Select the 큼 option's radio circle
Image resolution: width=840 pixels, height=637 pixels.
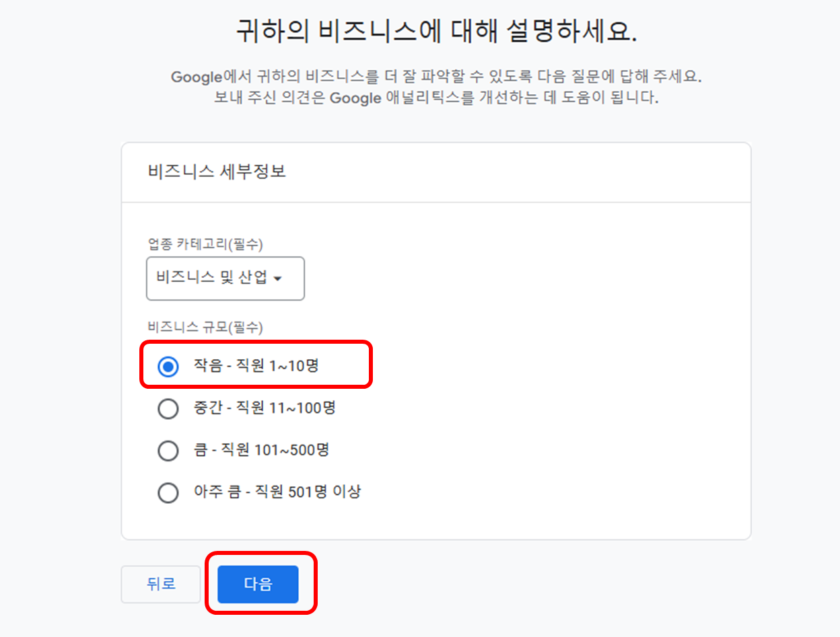coord(168,451)
